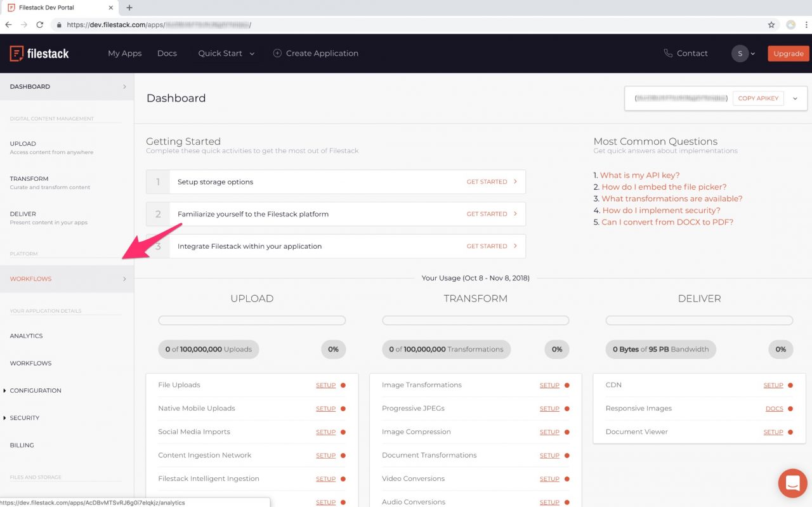Click the user avatar circle labeled S
Screen dimensions: 812x507
(740, 53)
